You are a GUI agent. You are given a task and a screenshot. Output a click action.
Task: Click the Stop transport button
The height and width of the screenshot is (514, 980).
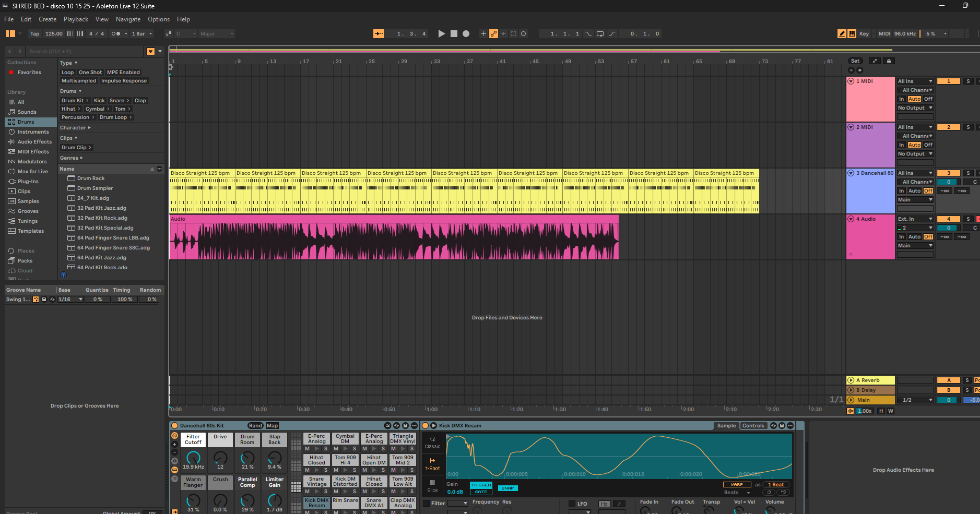pyautogui.click(x=454, y=34)
